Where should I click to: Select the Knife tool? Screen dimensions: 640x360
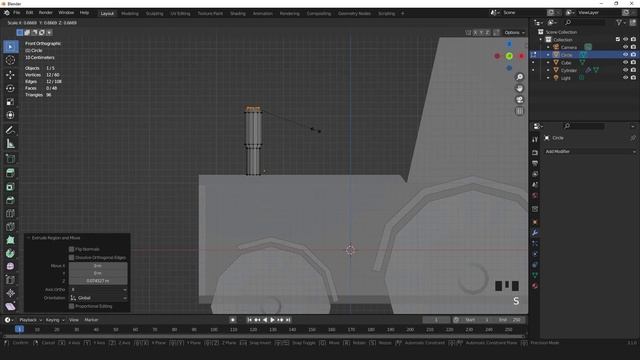(x=10, y=227)
